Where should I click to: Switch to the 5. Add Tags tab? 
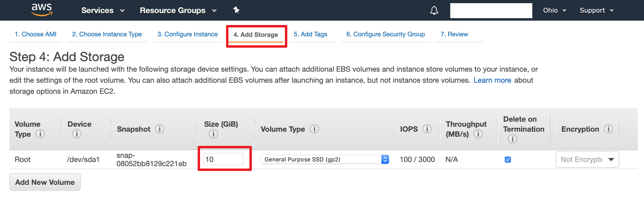pyautogui.click(x=310, y=34)
